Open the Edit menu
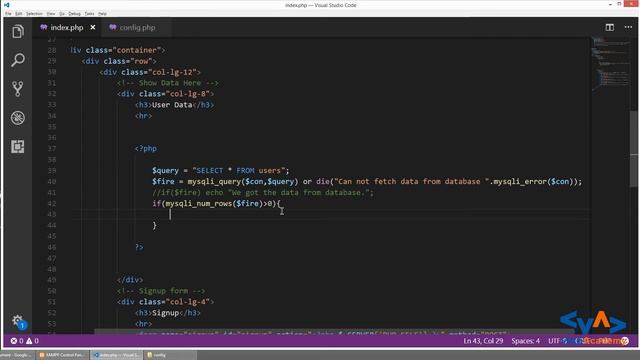 coord(19,13)
